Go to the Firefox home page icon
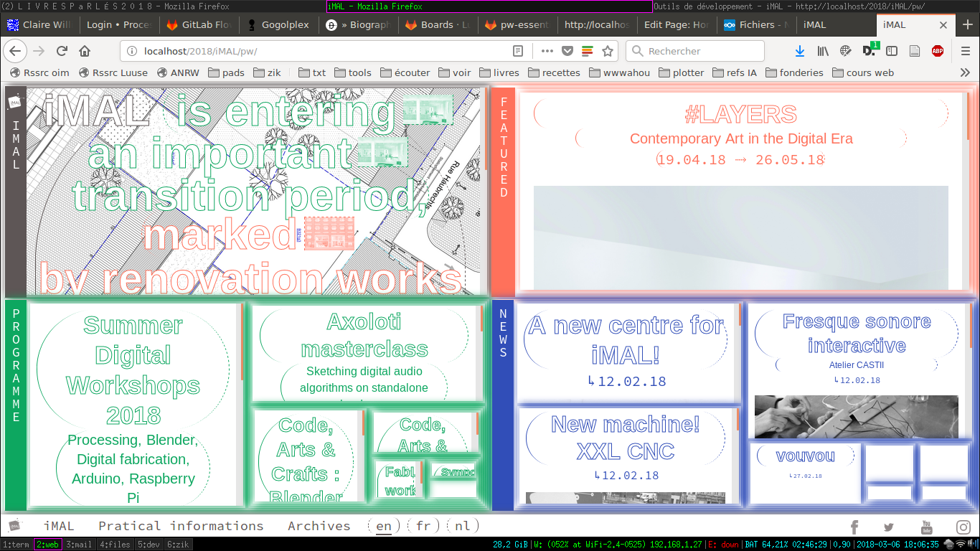Viewport: 980px width, 551px height. (x=85, y=51)
